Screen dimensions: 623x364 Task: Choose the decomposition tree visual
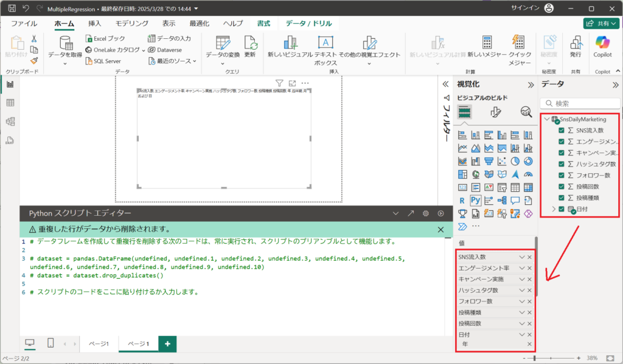click(x=502, y=201)
